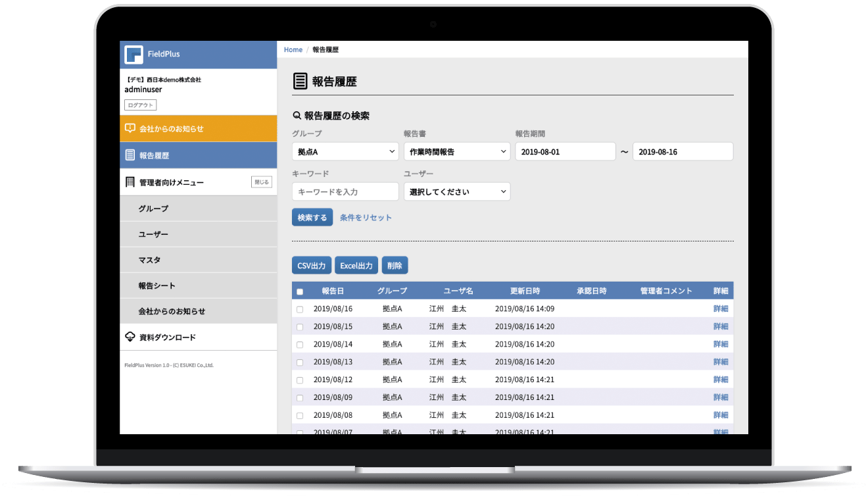Click the Home breadcrumb link
The image size is (868, 500).
tap(293, 50)
